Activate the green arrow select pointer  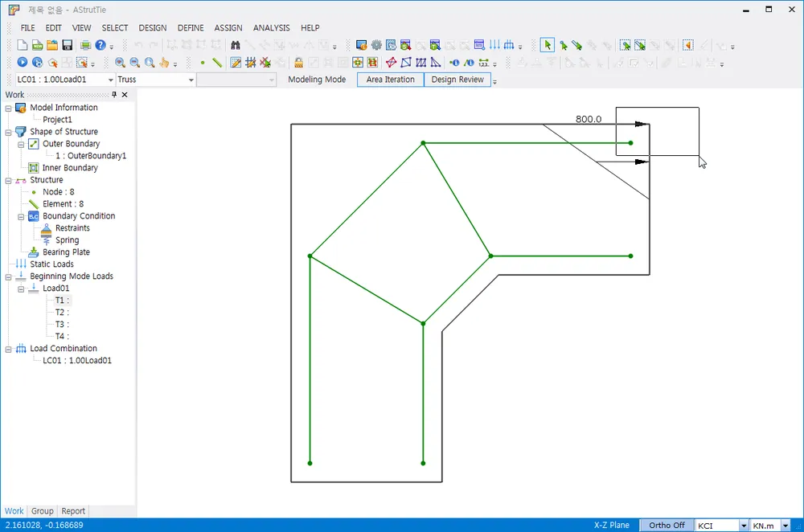[547, 46]
